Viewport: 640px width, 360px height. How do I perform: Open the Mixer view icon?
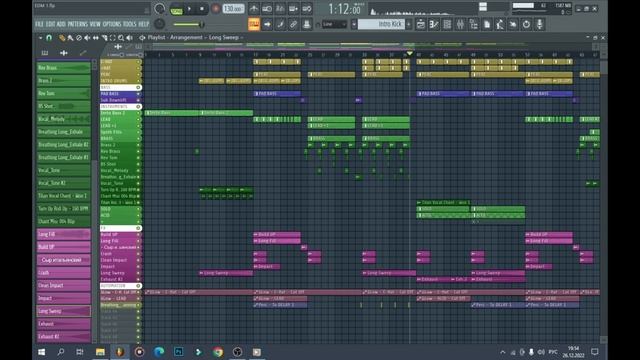[x=460, y=24]
